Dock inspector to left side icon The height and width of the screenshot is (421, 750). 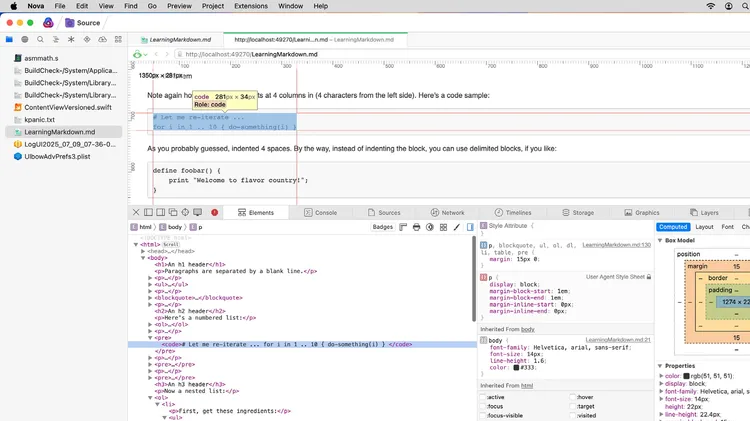148,212
